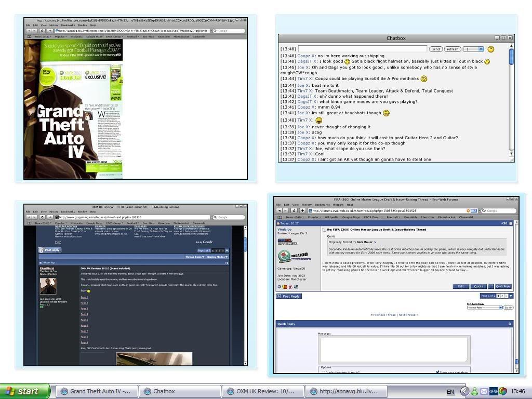Click the Chatbox scrollbar thumb
Screen dimensions: 532x399
click(x=511, y=57)
